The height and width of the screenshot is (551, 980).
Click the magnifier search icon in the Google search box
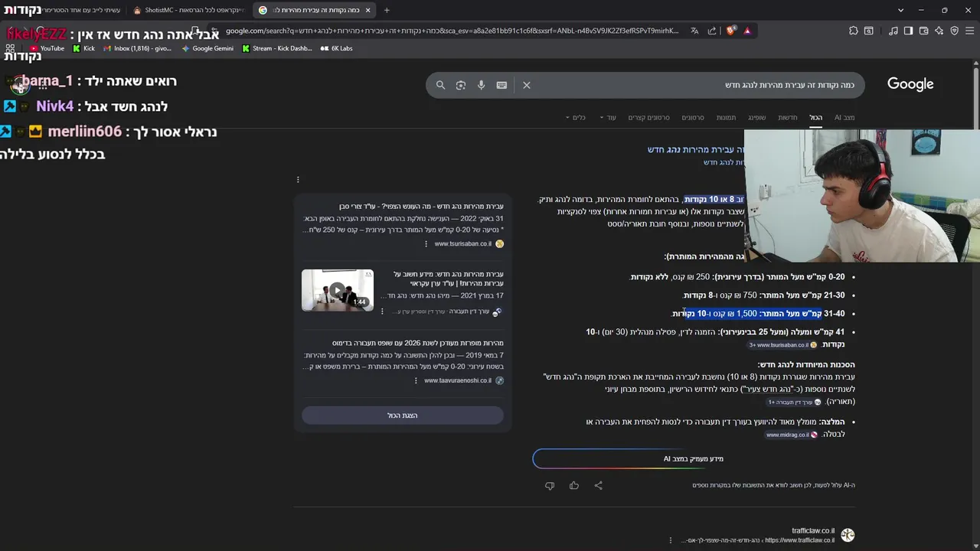coord(440,85)
